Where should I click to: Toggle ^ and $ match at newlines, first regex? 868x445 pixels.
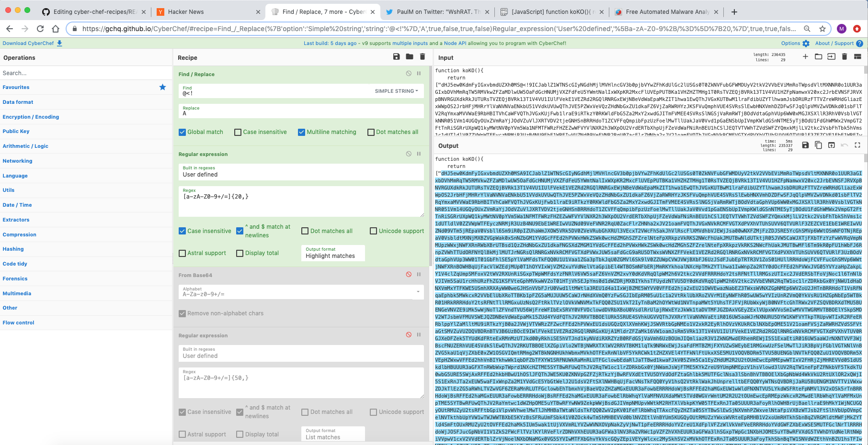(240, 231)
